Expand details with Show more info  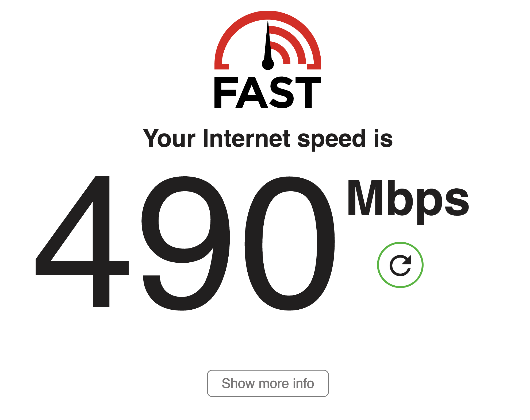[268, 383]
